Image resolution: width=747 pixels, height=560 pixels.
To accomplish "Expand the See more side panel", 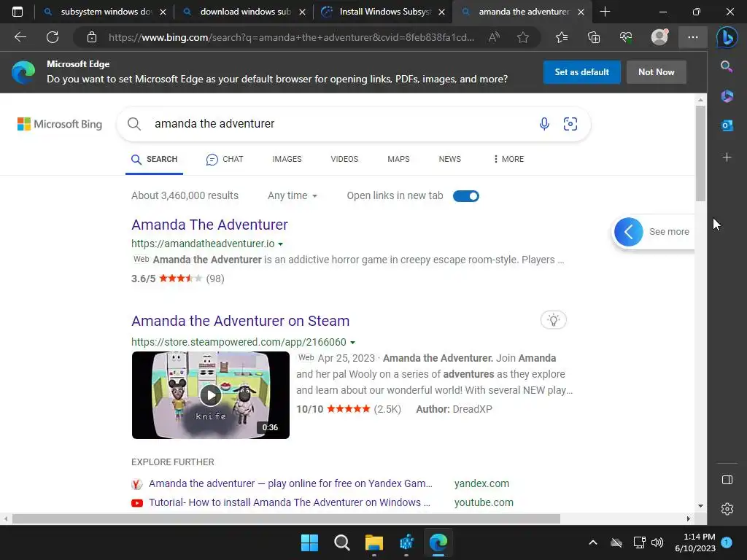I will tap(652, 231).
